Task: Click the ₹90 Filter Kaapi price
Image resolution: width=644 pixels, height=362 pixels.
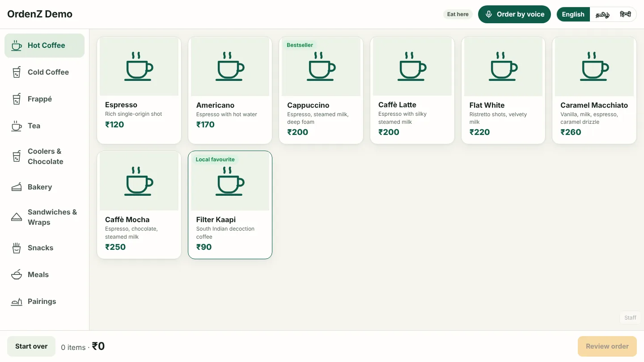Action: point(204,247)
